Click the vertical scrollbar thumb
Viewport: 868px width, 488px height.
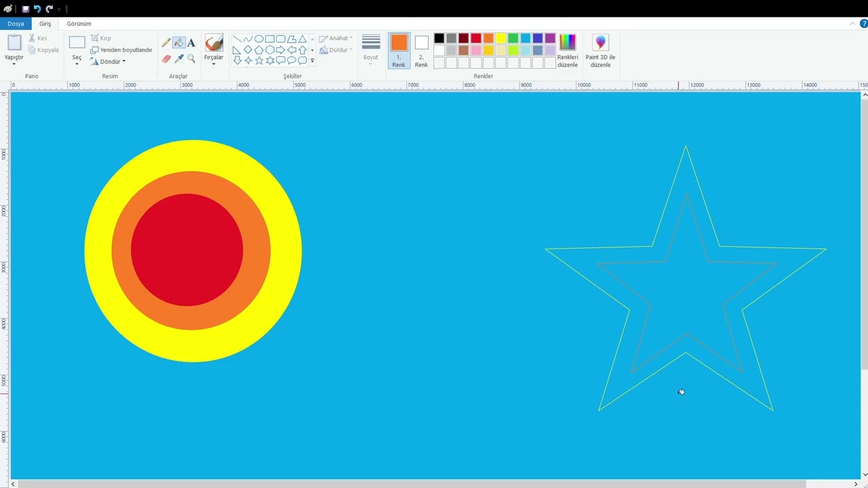tap(864, 234)
